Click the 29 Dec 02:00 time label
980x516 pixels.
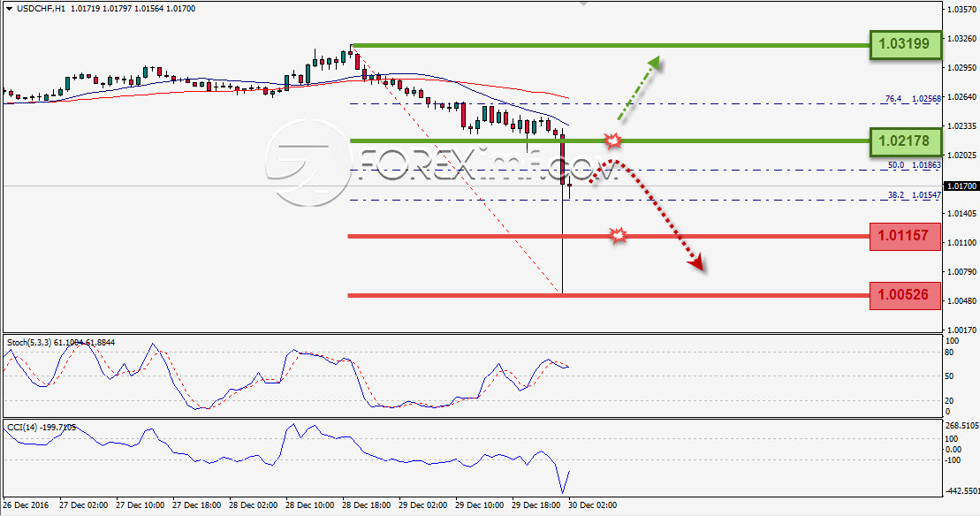click(x=422, y=505)
